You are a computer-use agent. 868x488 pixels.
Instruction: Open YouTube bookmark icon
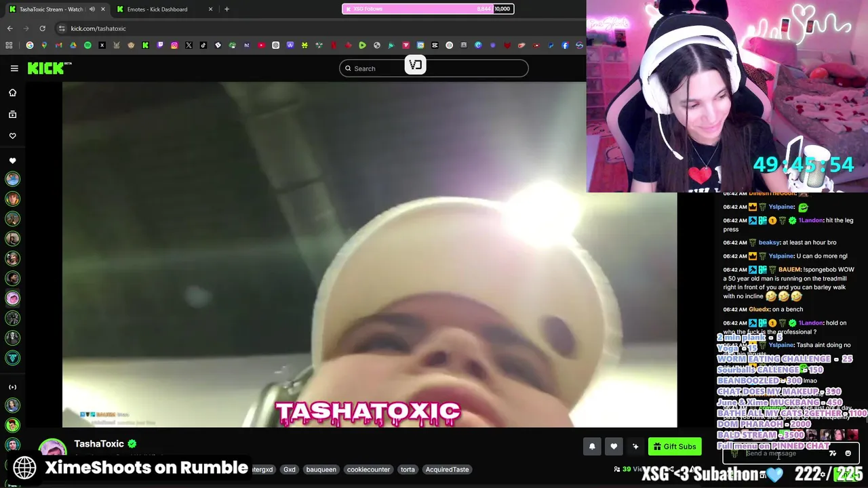pyautogui.click(x=261, y=45)
